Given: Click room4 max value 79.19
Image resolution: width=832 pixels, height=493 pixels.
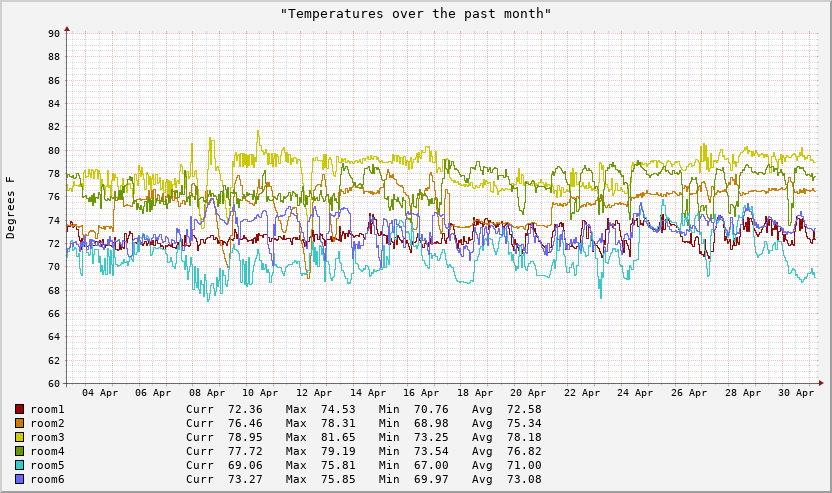Looking at the screenshot, I should point(338,451).
